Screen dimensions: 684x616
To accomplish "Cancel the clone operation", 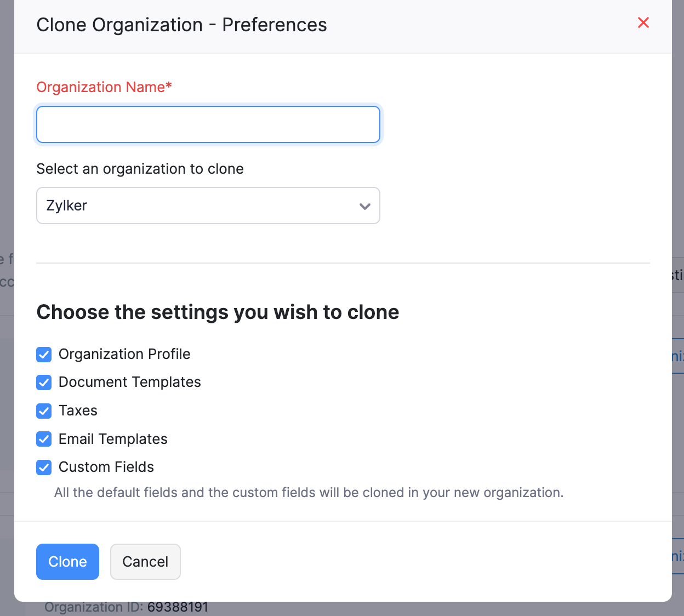I will tap(145, 561).
